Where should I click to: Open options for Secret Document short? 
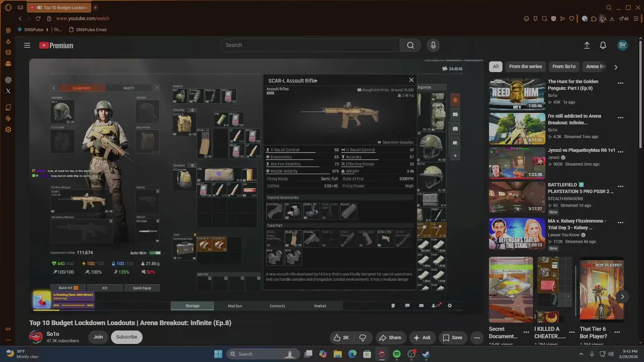(526, 332)
